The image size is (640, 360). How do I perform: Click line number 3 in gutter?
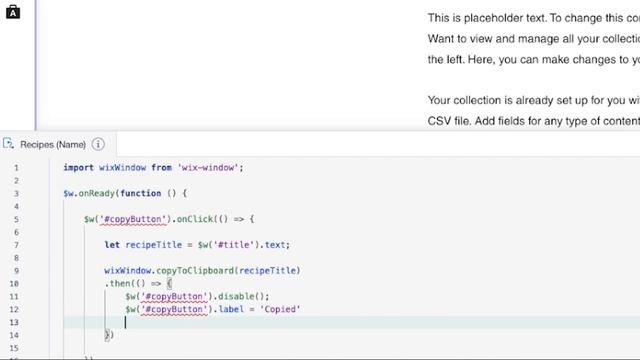click(16, 193)
